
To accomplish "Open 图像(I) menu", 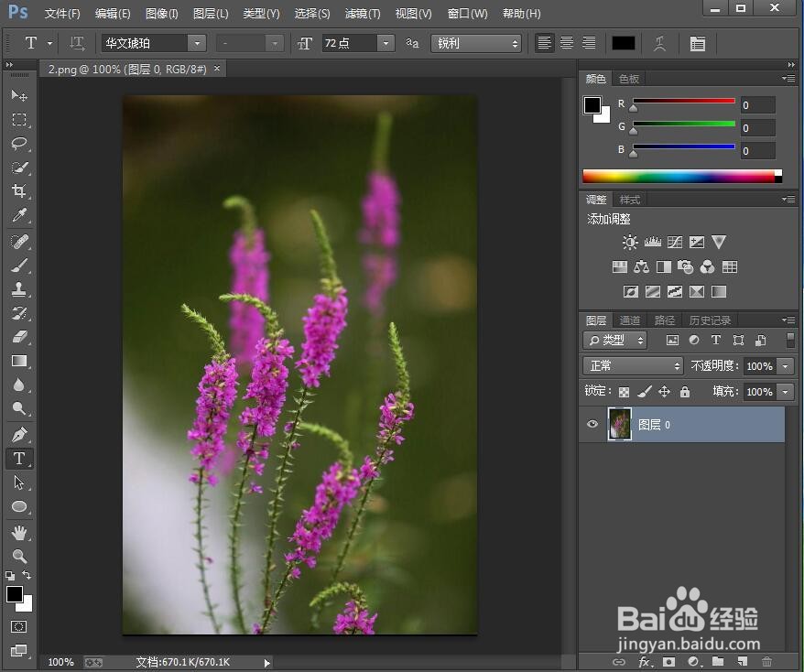I will 161,14.
